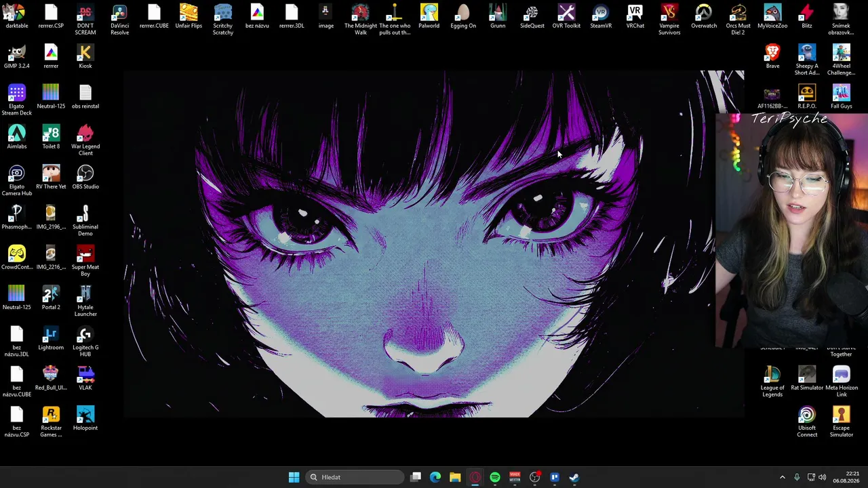Image resolution: width=868 pixels, height=488 pixels.
Task: Open the Meta Horizon Link shortcut
Action: [842, 382]
